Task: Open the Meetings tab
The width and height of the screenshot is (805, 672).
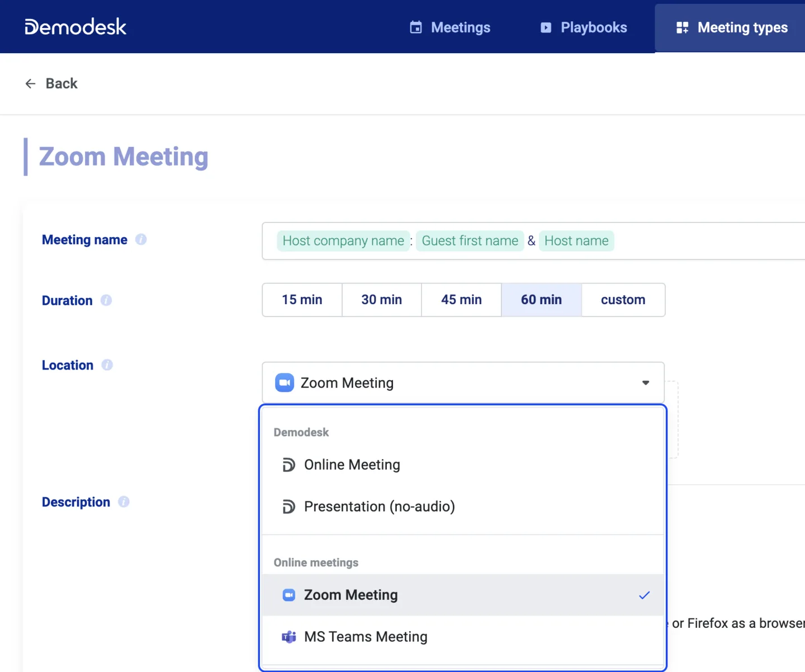Action: coord(450,27)
